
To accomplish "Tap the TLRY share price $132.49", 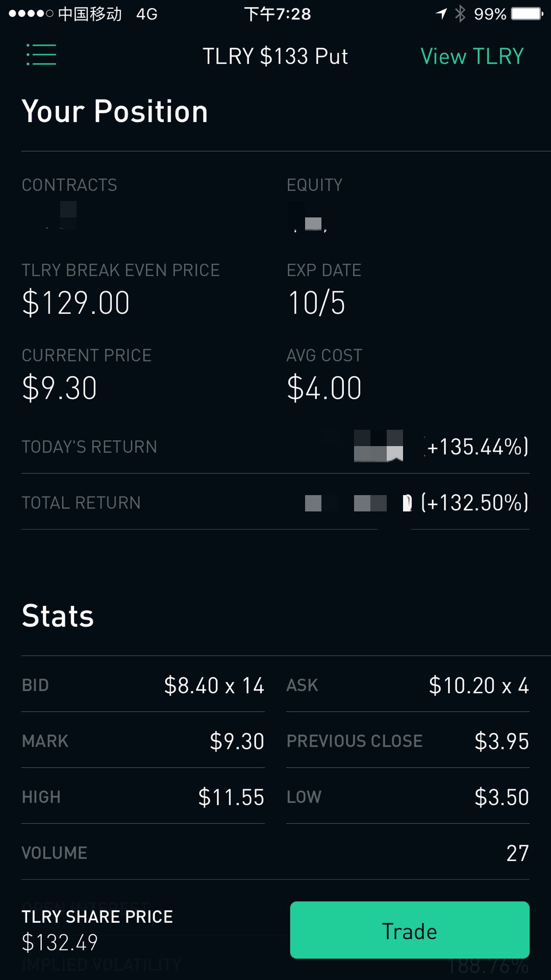I will pyautogui.click(x=60, y=942).
